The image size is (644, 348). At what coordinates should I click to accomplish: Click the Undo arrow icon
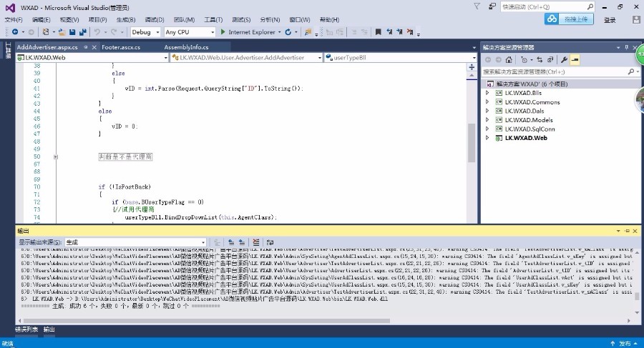[x=97, y=32]
